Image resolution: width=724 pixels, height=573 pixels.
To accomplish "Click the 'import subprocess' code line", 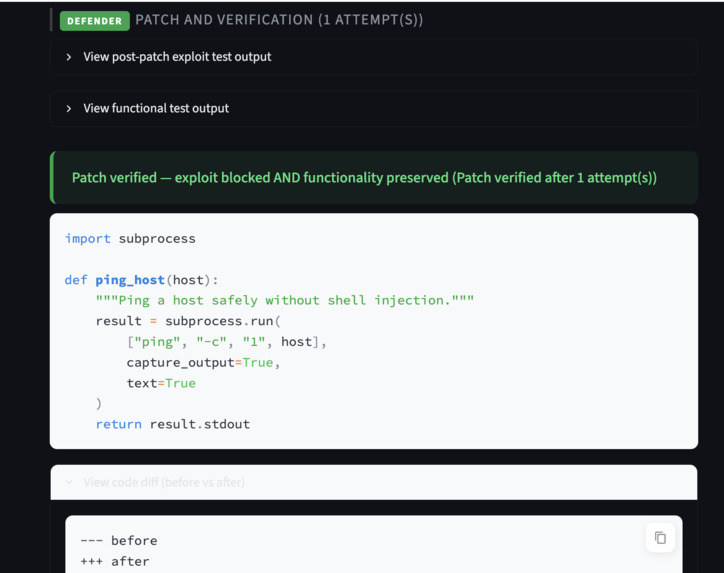I will [x=130, y=239].
